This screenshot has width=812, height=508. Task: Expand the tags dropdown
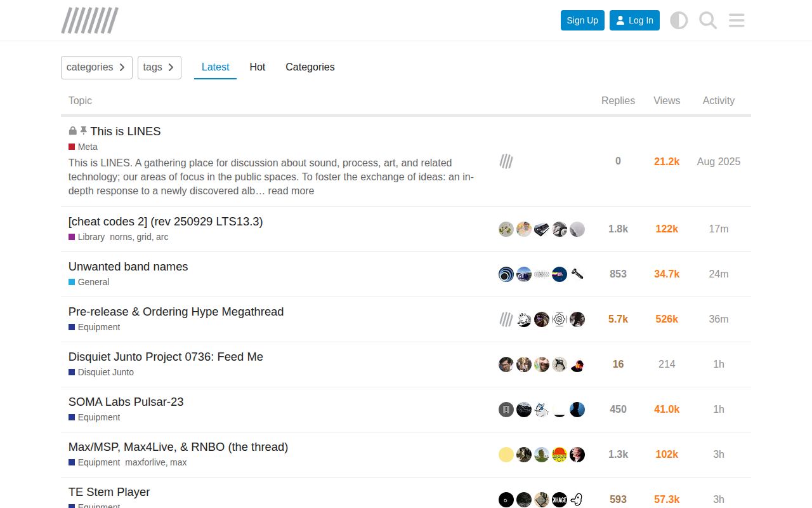coord(159,67)
